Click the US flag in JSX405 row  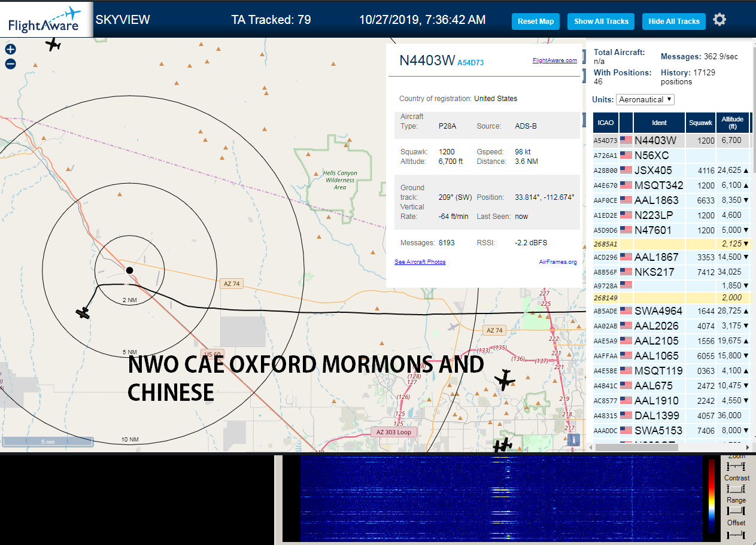(x=626, y=170)
